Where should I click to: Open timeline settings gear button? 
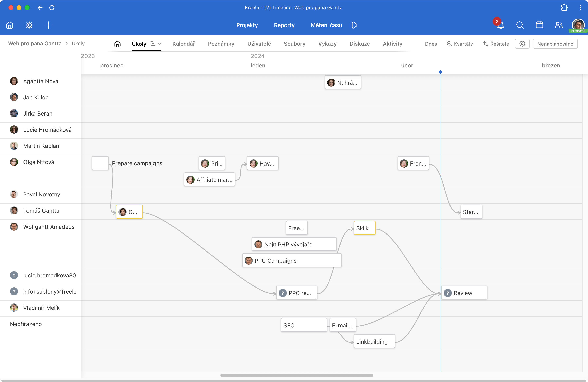click(x=522, y=44)
